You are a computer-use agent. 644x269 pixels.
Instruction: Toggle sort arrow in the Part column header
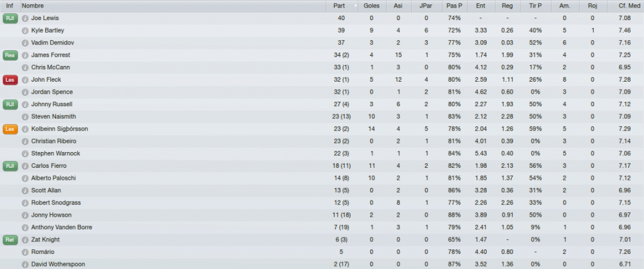(x=355, y=6)
